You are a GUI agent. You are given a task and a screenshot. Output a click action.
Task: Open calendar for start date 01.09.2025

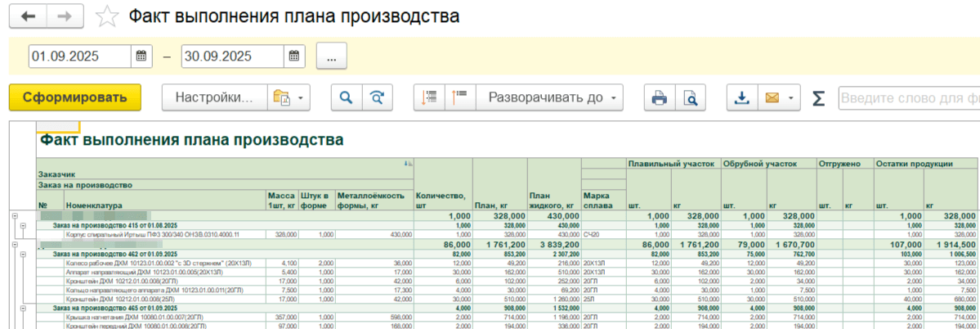141,56
